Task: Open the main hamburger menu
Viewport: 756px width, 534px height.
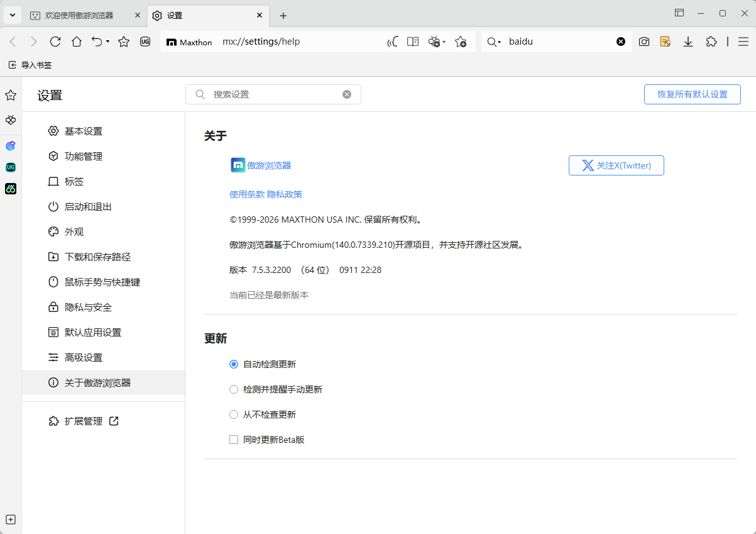Action: [x=743, y=42]
